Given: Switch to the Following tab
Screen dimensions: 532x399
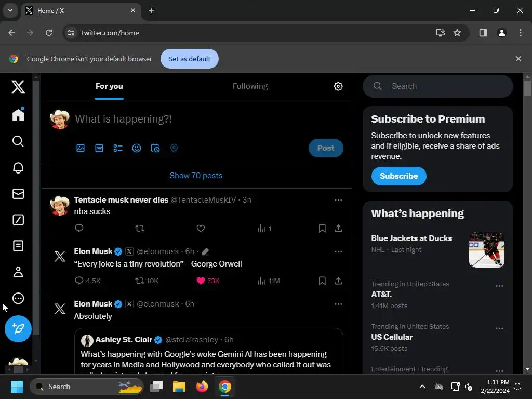Looking at the screenshot, I should (x=250, y=86).
